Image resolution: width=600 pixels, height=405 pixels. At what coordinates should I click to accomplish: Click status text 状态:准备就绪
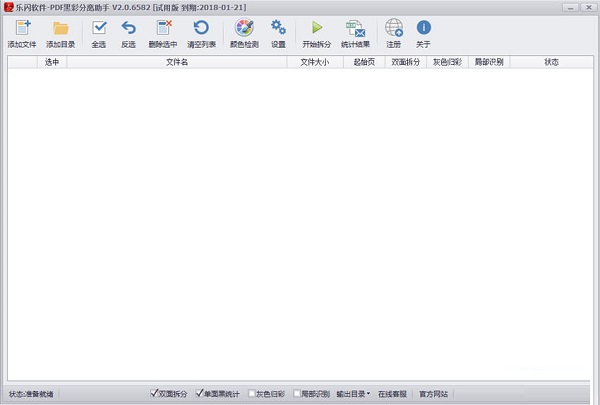tap(31, 394)
